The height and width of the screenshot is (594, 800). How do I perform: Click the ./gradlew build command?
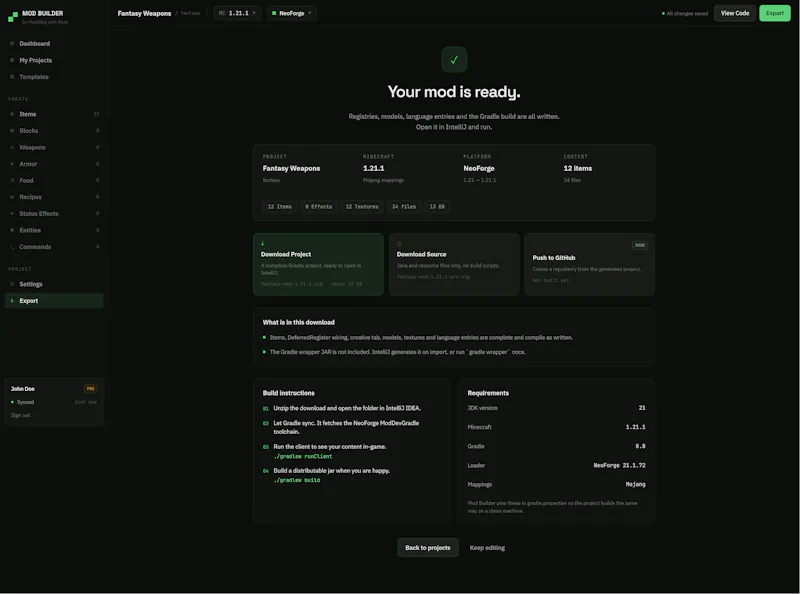pyautogui.click(x=296, y=480)
